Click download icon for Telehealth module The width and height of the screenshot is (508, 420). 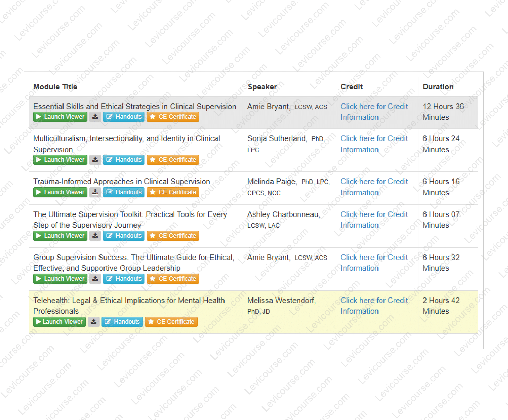[93, 322]
